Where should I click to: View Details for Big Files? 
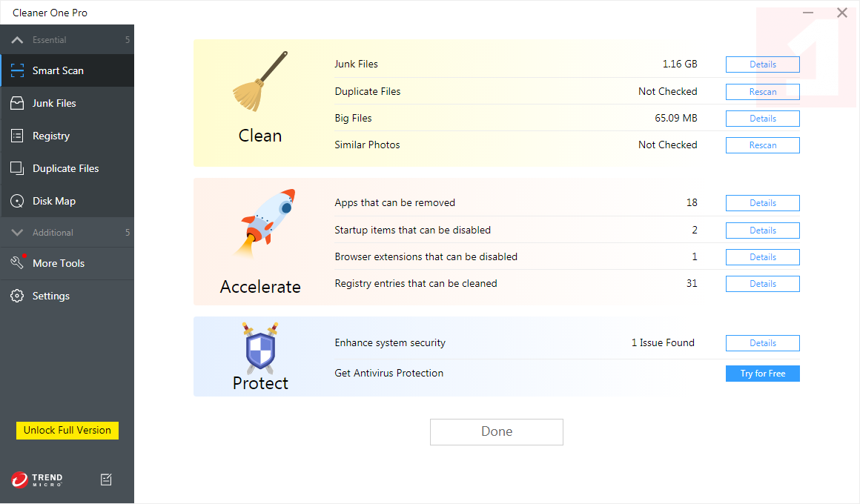click(762, 119)
